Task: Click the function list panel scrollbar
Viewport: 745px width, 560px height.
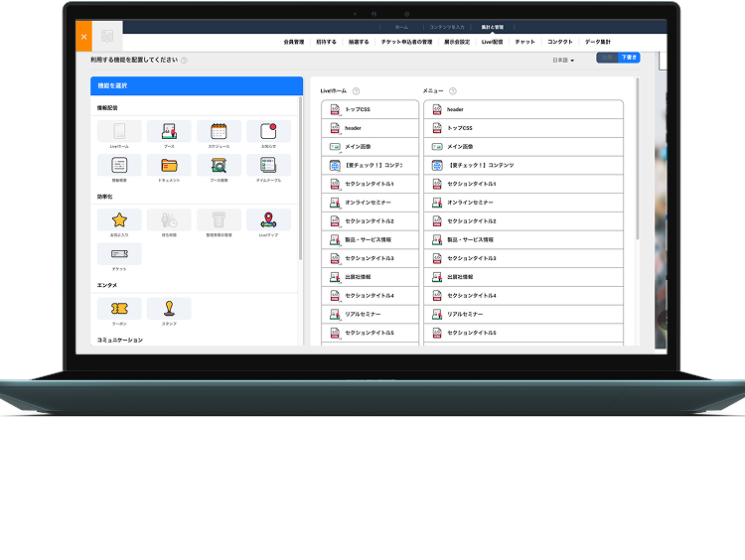Action: click(300, 179)
